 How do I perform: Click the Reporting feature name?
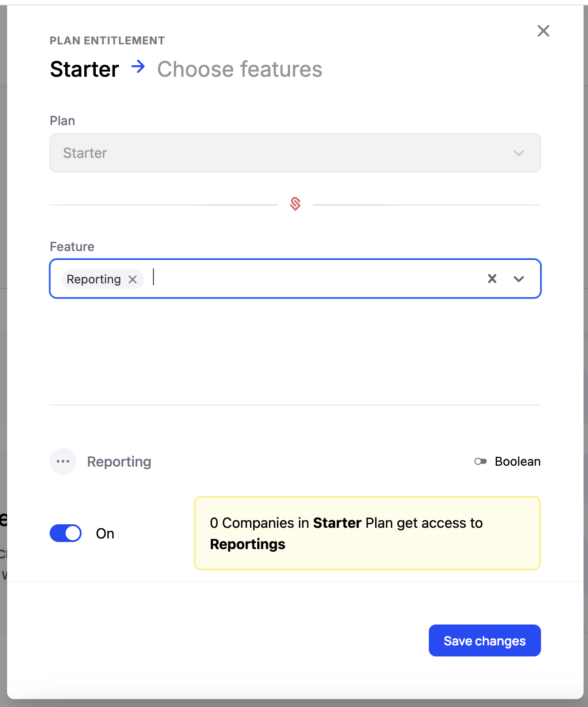coord(119,462)
